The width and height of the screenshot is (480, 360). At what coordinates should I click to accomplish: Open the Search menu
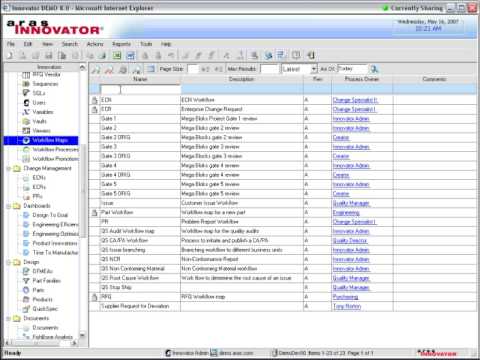point(70,44)
